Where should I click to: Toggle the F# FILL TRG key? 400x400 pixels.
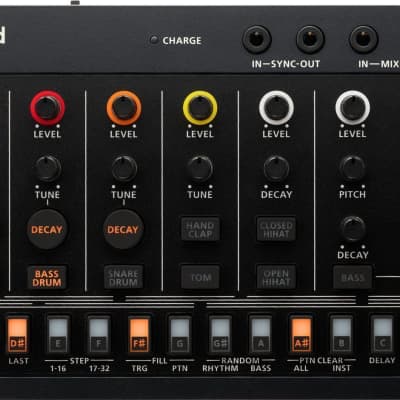(x=139, y=334)
